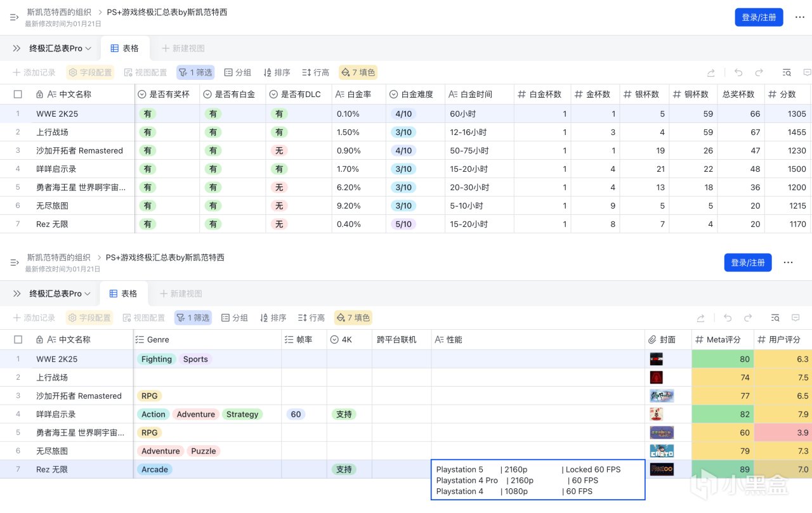Select the 表格 tab in the upper view
Viewport: 812px width, 513px height.
124,48
